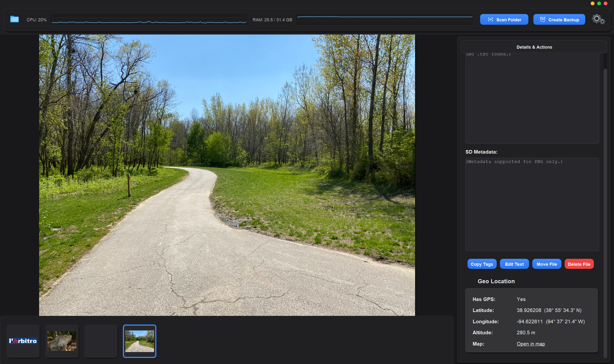Open the 'Open in map' link
This screenshot has height=364, width=614.
[531, 344]
